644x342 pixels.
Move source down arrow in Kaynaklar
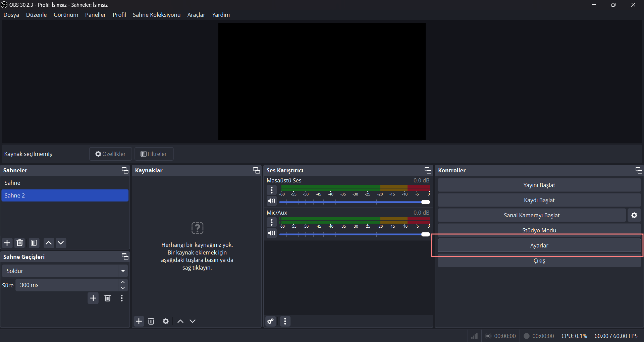[x=193, y=321]
